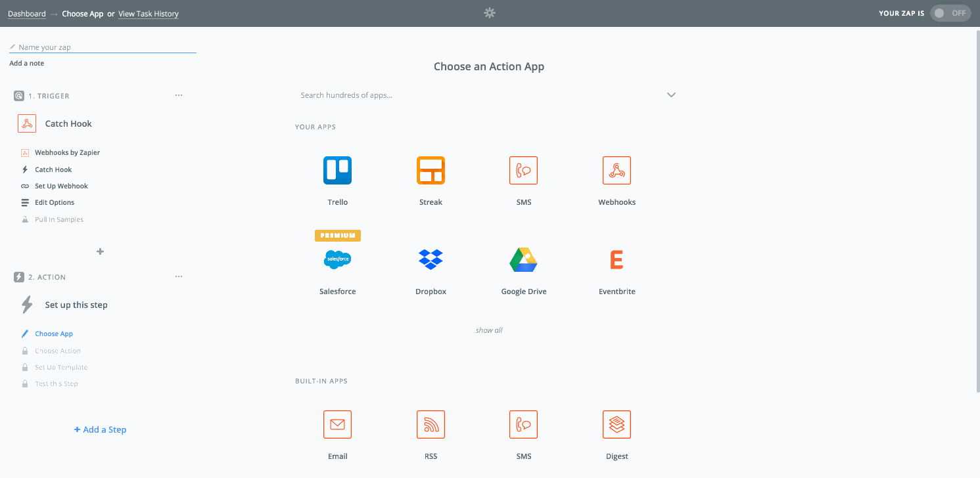980x478 pixels.
Task: Click the action step lightning header icon
Action: [x=19, y=277]
